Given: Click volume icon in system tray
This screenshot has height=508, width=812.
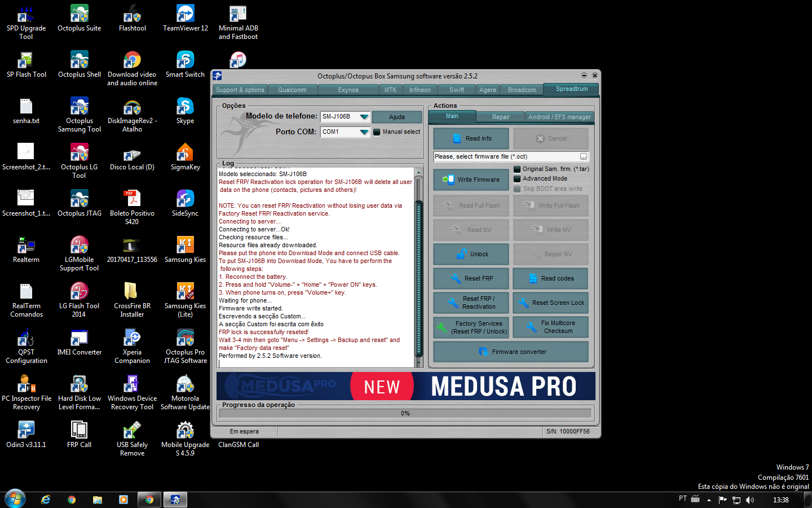Looking at the screenshot, I should click(x=750, y=500).
